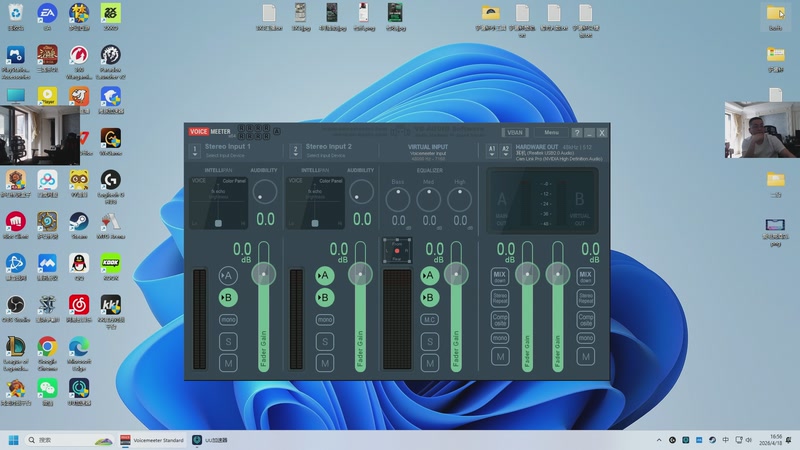800x450 pixels.
Task: Mute hardware output bus B
Action: 586,357
